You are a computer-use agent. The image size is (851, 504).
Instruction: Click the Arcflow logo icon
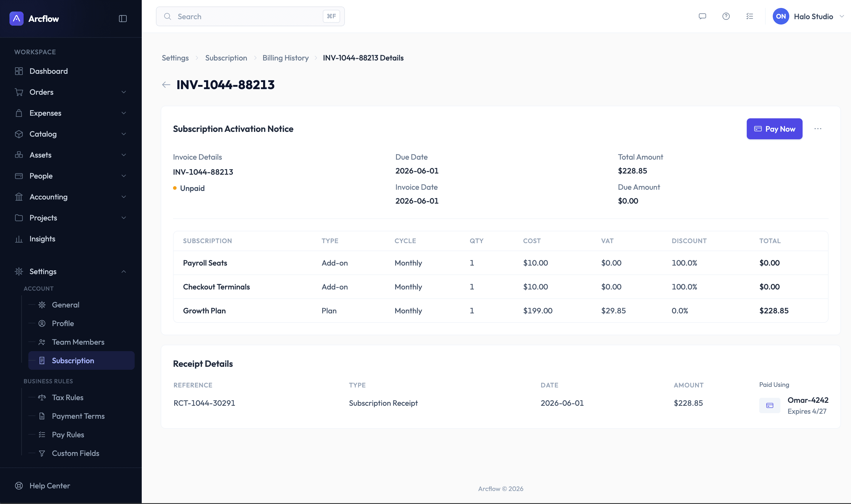(16, 18)
